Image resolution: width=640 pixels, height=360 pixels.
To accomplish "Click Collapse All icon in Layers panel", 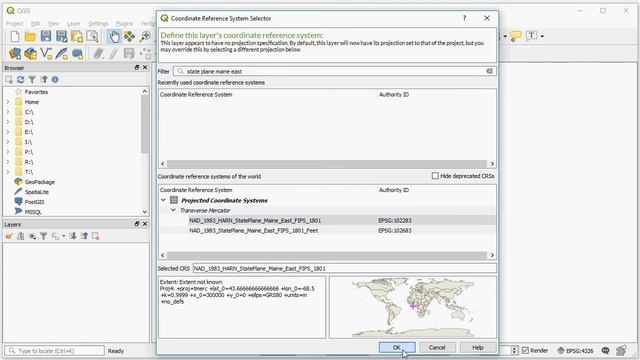I will point(84,236).
